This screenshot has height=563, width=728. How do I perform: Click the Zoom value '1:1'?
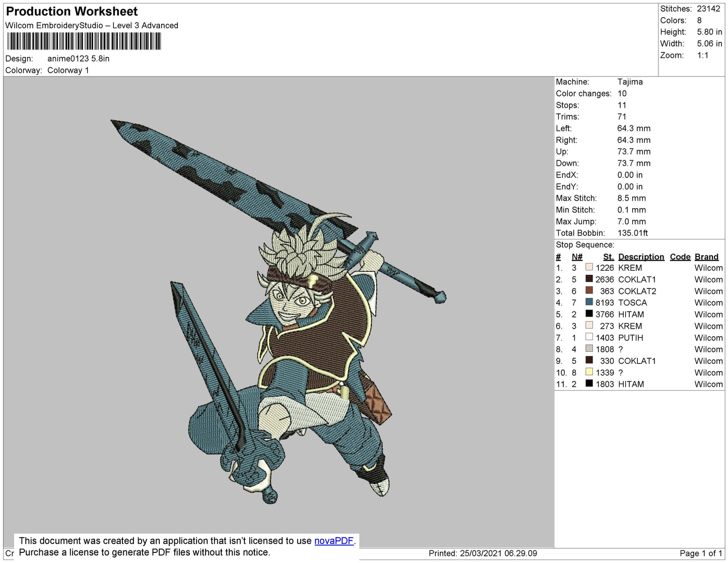pos(703,55)
